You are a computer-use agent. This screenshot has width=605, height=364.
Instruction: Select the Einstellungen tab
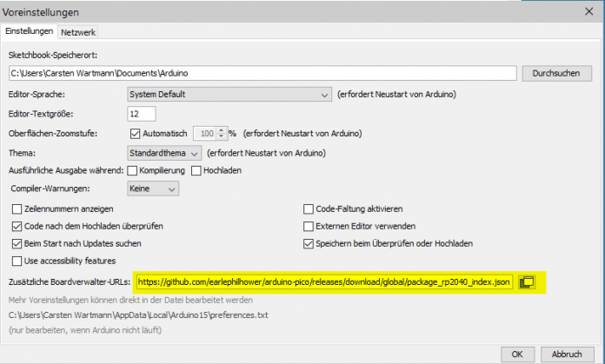30,32
